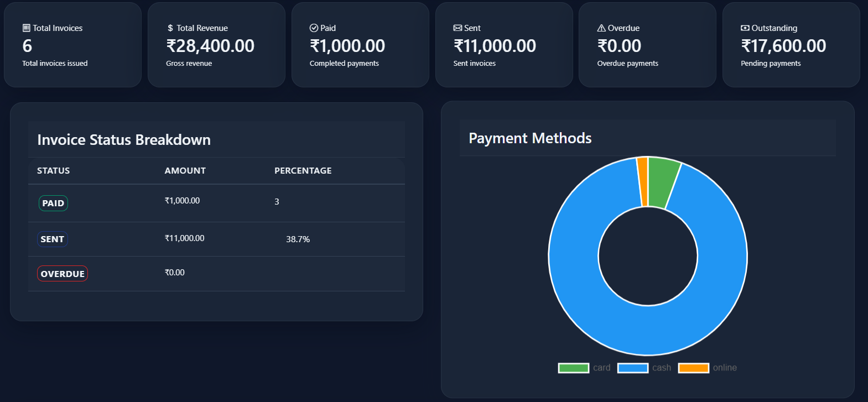Click the PERCENTAGE column header

pyautogui.click(x=303, y=171)
